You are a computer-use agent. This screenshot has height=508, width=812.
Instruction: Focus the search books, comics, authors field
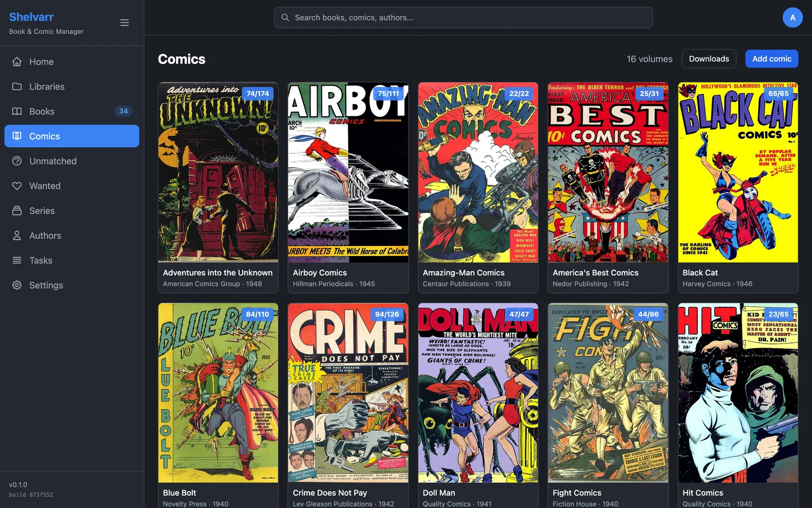(463, 17)
